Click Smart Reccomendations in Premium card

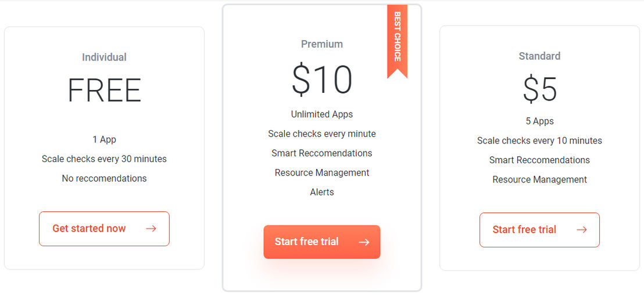point(322,153)
